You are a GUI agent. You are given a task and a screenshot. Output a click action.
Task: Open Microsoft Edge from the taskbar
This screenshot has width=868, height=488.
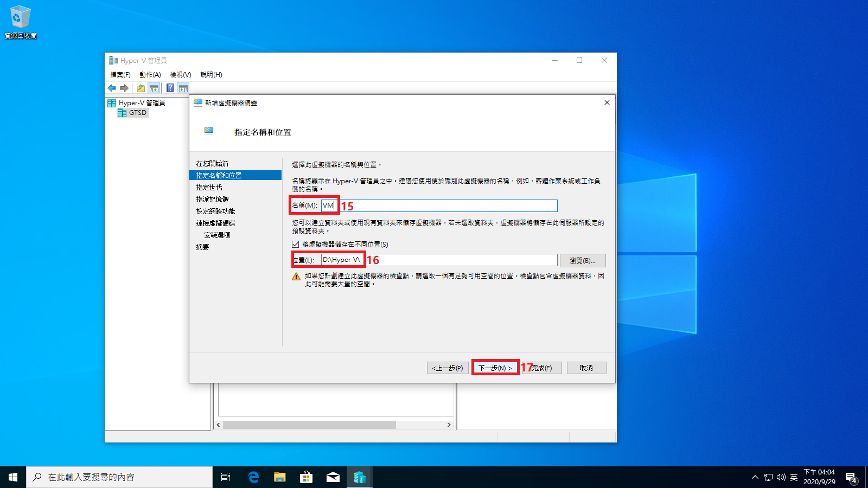point(253,477)
